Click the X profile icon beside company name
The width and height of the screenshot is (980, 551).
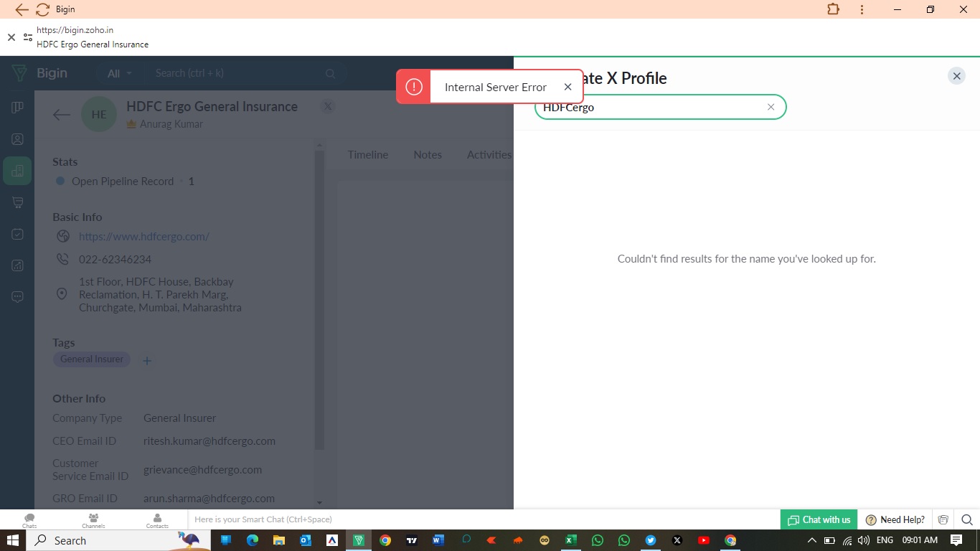pyautogui.click(x=327, y=106)
